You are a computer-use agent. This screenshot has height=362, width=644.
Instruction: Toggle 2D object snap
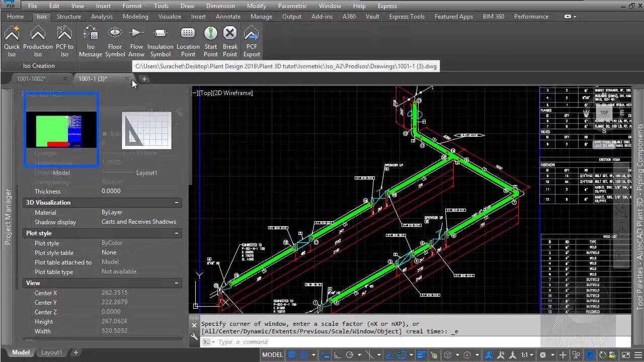(x=402, y=354)
